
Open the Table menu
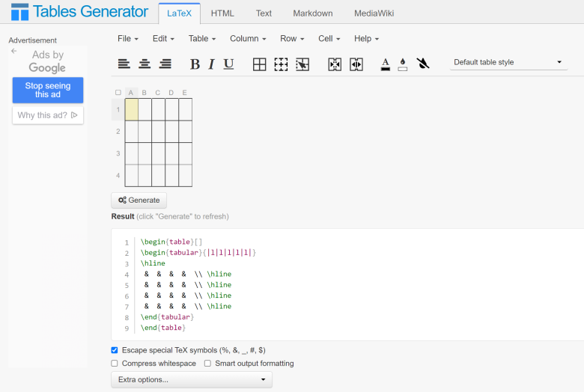click(202, 39)
